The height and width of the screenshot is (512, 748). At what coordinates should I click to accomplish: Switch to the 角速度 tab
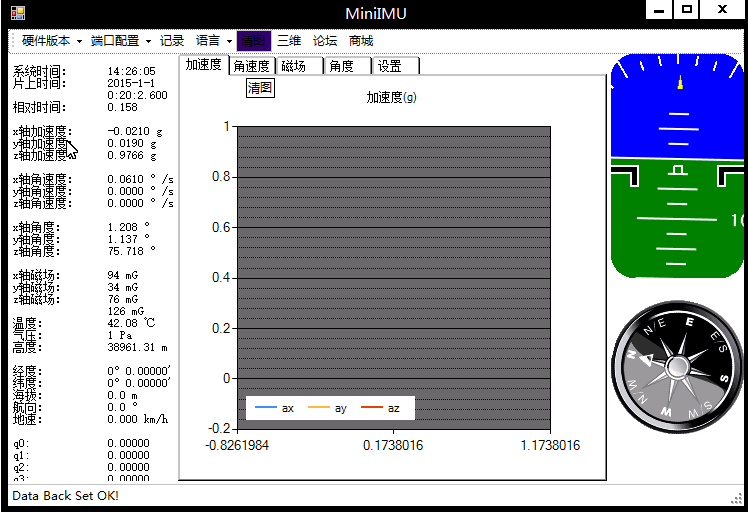(251, 66)
